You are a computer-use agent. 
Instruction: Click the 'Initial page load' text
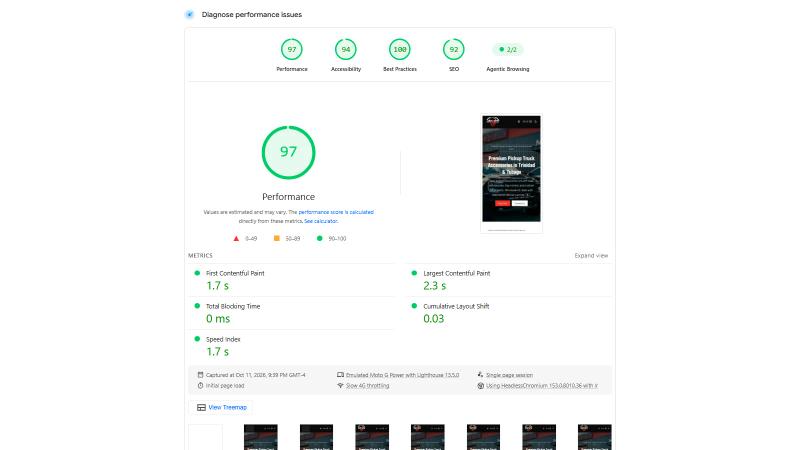point(225,386)
